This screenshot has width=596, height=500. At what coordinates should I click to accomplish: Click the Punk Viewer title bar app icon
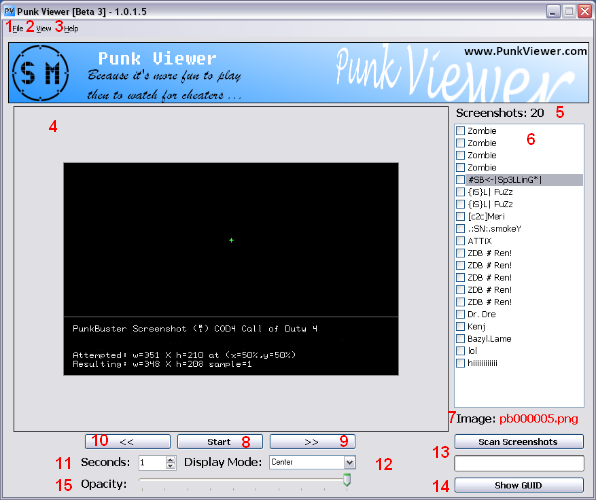pos(9,11)
